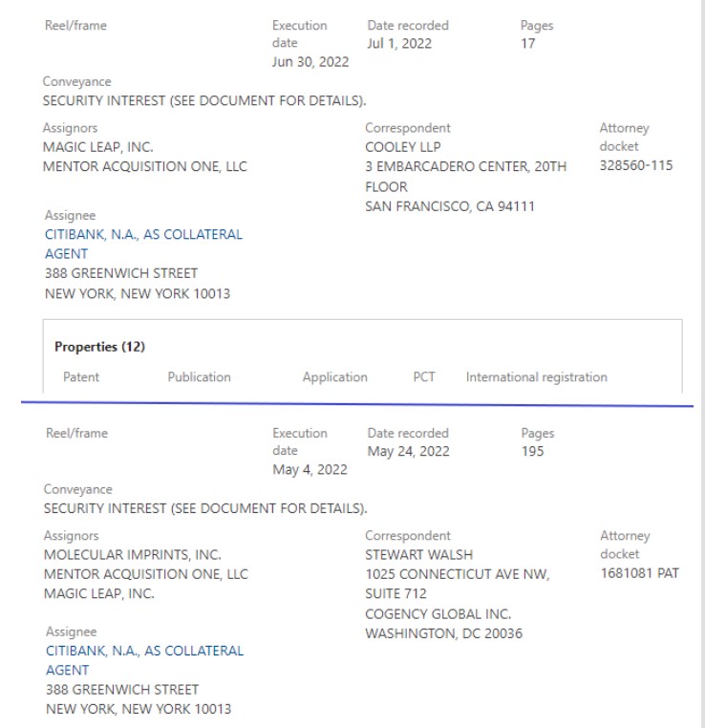This screenshot has width=705, height=728.
Task: Select the Patent column header
Action: click(x=81, y=377)
